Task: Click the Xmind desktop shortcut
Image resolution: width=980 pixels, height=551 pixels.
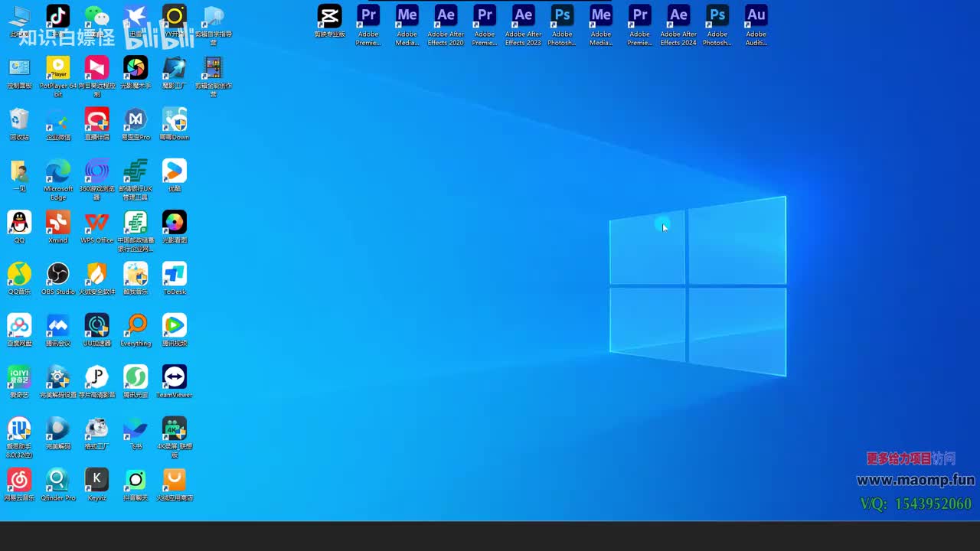Action: 58,223
